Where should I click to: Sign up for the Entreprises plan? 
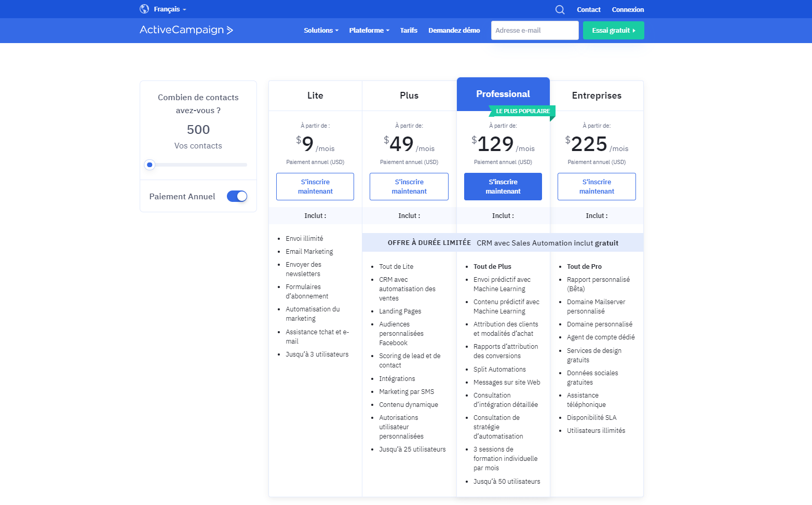click(597, 186)
